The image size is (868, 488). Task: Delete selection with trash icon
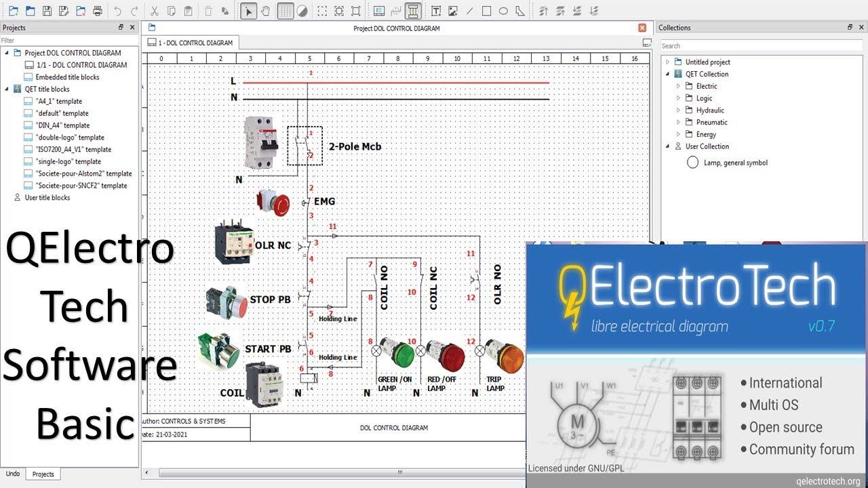pos(208,11)
